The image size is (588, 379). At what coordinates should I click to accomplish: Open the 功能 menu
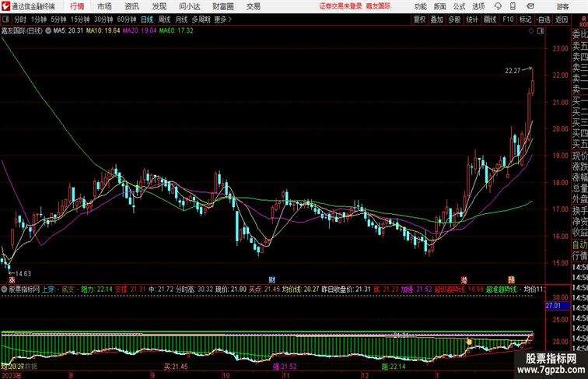pos(420,6)
